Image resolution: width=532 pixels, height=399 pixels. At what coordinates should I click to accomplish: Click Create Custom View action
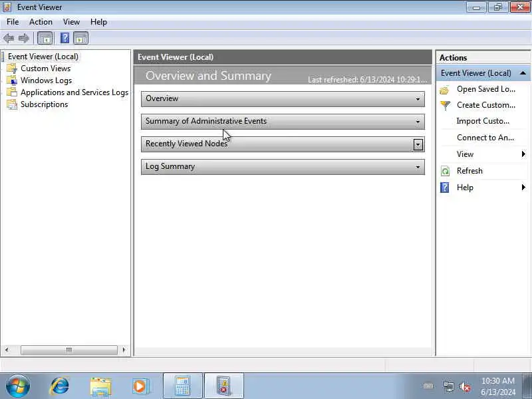pyautogui.click(x=486, y=105)
